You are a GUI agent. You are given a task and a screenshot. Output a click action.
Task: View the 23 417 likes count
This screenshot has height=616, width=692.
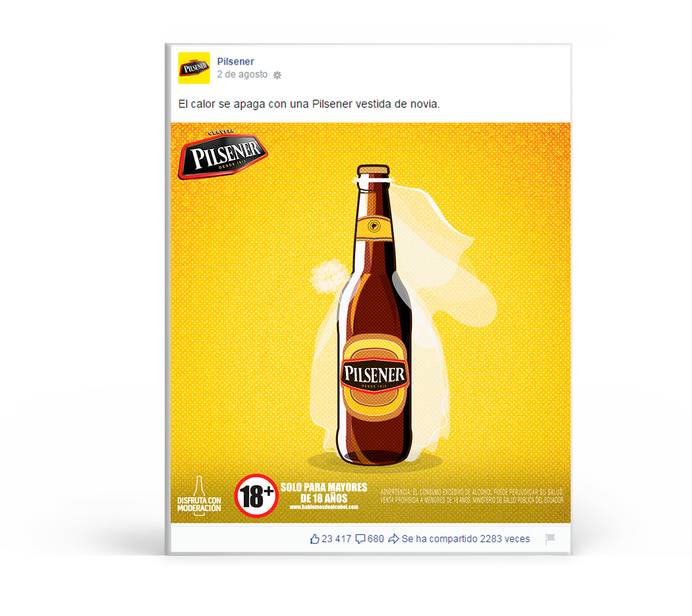coord(336,539)
